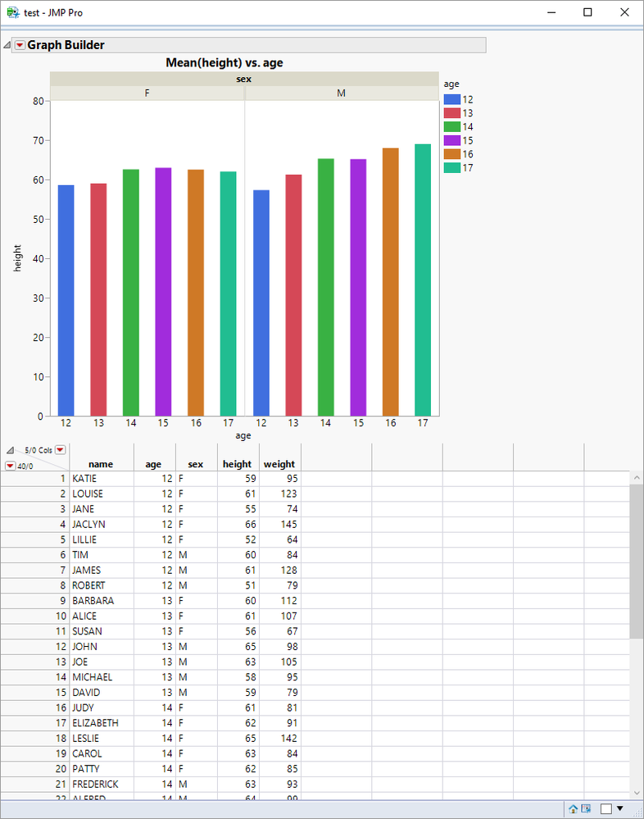Click the ELIZABETH name cell
This screenshot has height=819, width=644.
tap(102, 723)
